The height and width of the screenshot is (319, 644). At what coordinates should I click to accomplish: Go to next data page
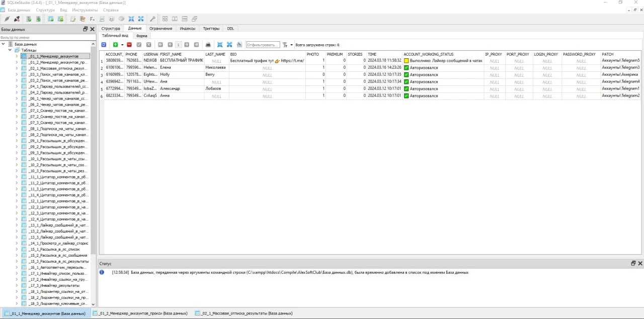[x=187, y=45]
